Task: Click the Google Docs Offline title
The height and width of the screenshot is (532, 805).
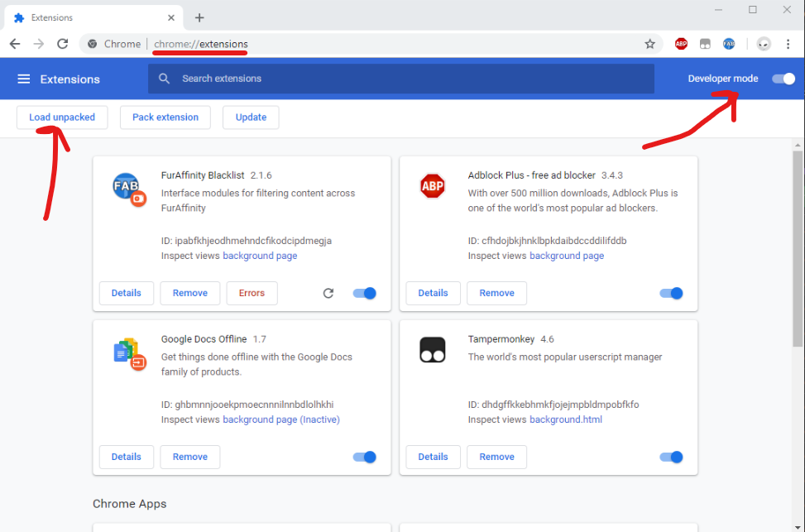Action: [204, 339]
